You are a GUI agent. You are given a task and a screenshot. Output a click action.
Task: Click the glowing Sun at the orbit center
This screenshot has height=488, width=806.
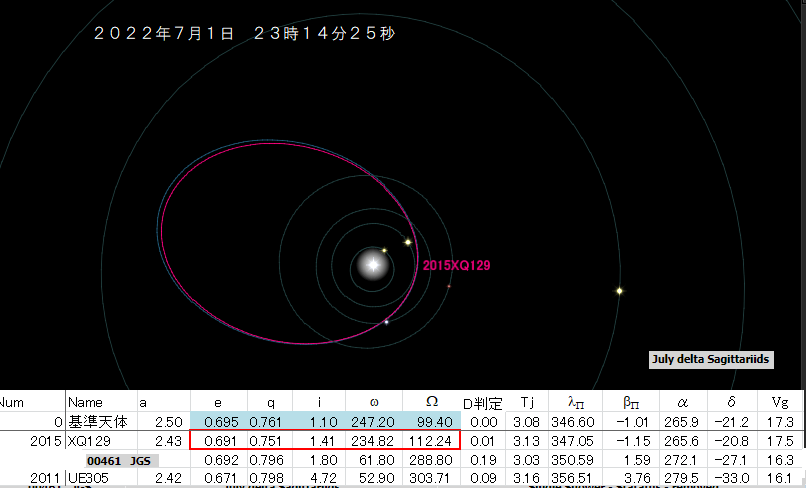(373, 265)
